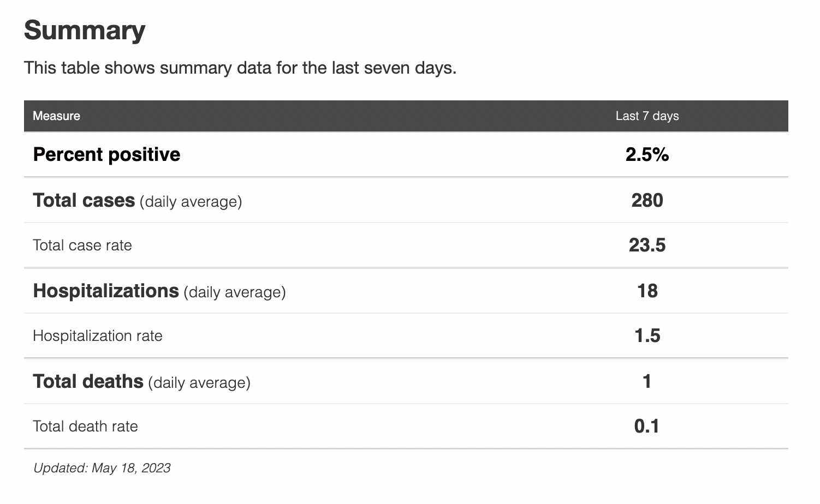The height and width of the screenshot is (504, 820).
Task: Click the total deaths daily average value
Action: pyautogui.click(x=647, y=381)
